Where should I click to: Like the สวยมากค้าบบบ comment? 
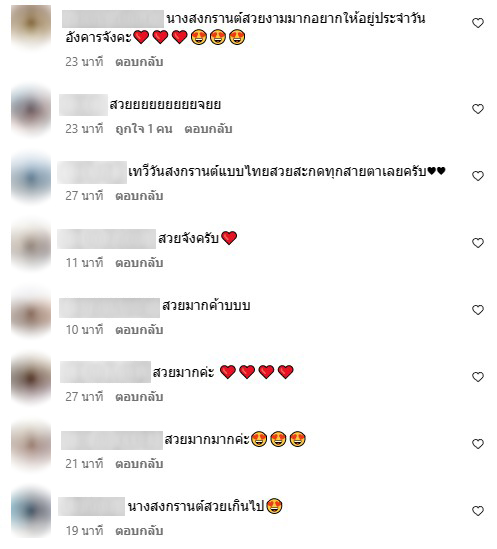pos(478,310)
